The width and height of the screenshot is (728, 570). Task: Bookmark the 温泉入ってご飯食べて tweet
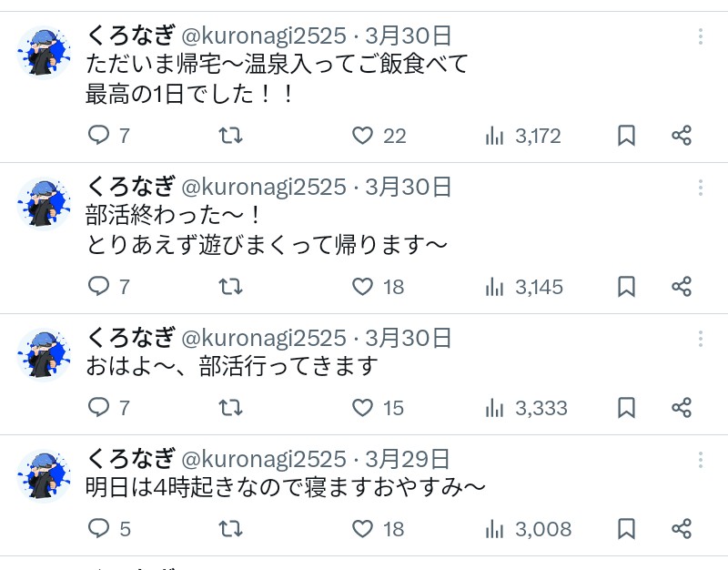626,136
